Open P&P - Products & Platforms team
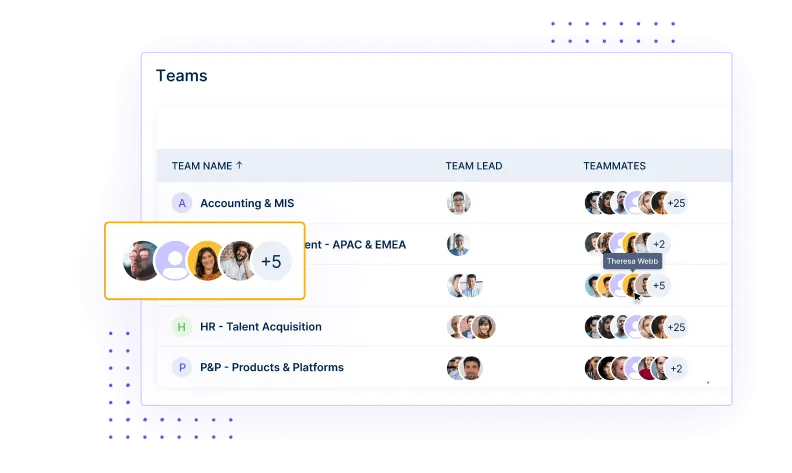The image size is (792, 473). click(x=272, y=367)
